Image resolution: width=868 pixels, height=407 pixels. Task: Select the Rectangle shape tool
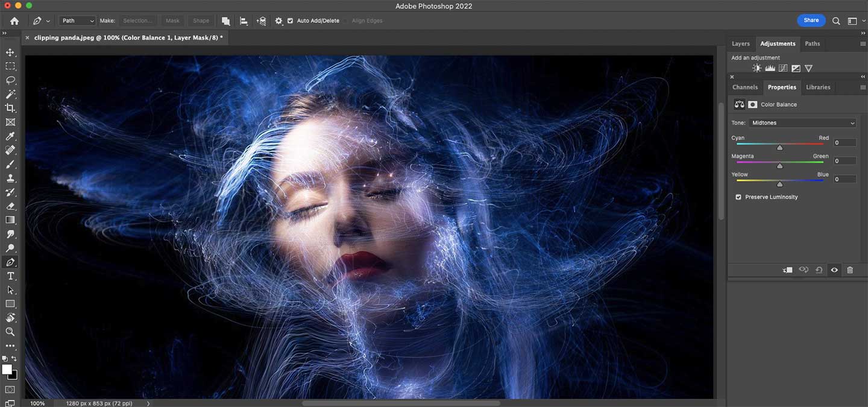click(x=10, y=304)
